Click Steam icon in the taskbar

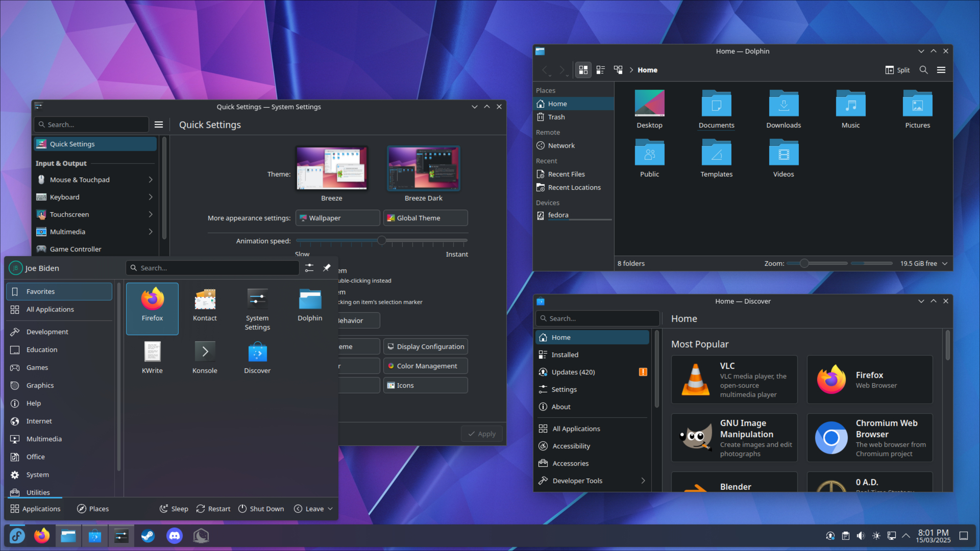click(x=148, y=536)
